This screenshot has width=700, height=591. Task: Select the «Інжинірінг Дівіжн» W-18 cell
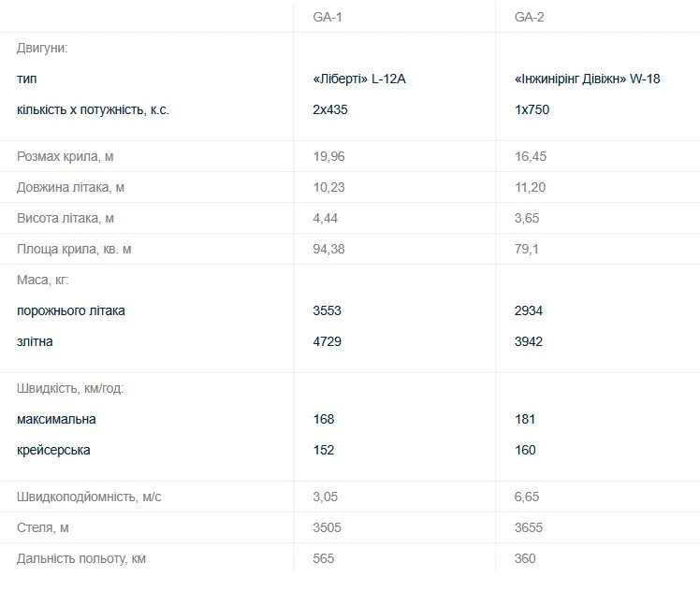click(x=587, y=79)
